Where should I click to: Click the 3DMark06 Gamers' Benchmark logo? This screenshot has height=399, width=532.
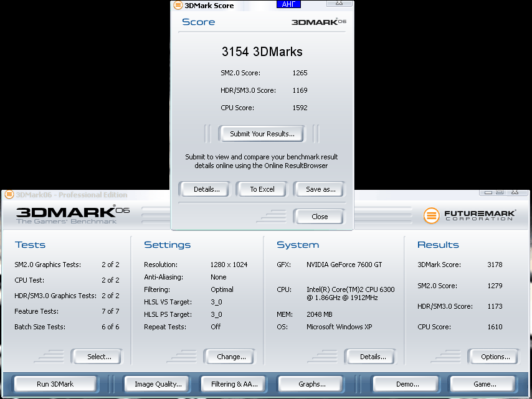pos(73,214)
